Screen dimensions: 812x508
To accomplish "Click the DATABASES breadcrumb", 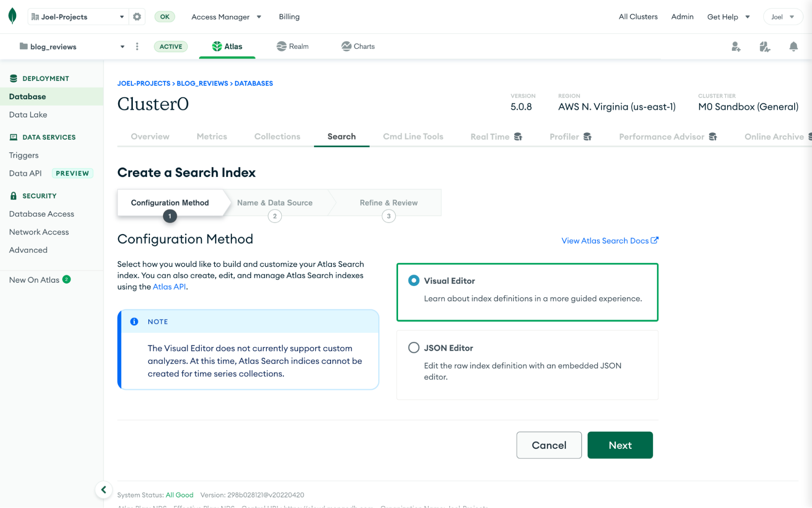I will click(x=253, y=83).
